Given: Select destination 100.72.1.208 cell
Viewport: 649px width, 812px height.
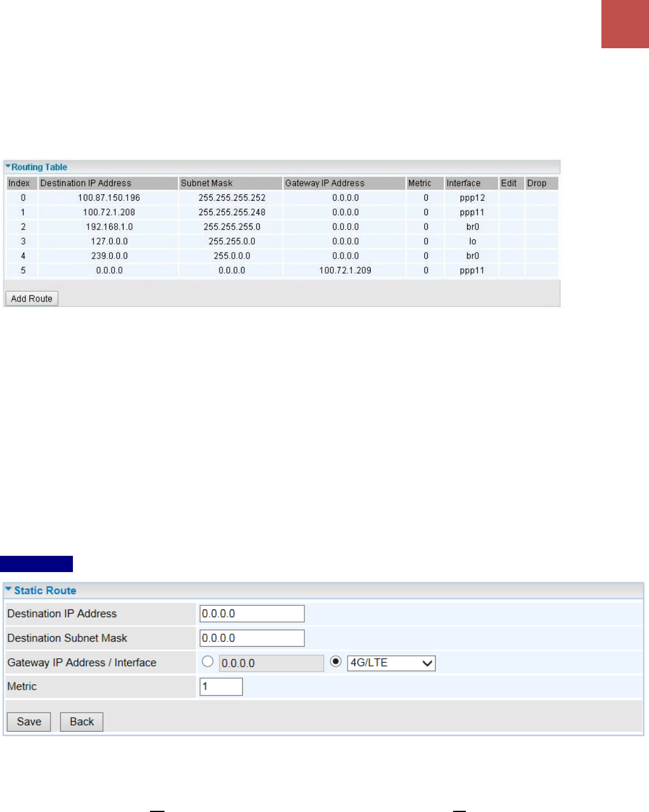Looking at the screenshot, I should click(x=109, y=212).
